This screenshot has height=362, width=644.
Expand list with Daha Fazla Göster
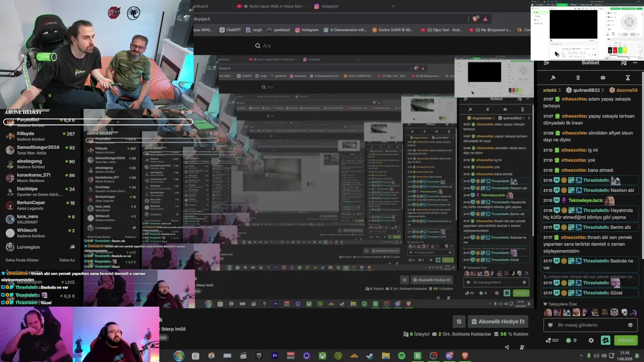coord(22,260)
